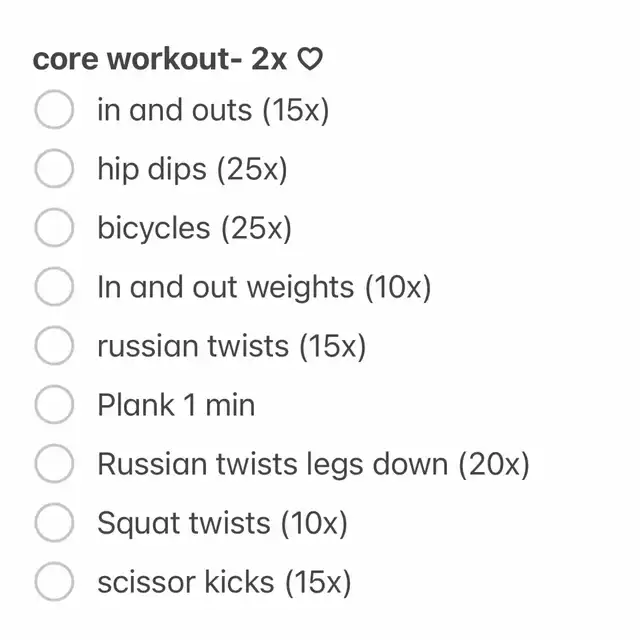Check off Squat twists (10x)

point(54,524)
